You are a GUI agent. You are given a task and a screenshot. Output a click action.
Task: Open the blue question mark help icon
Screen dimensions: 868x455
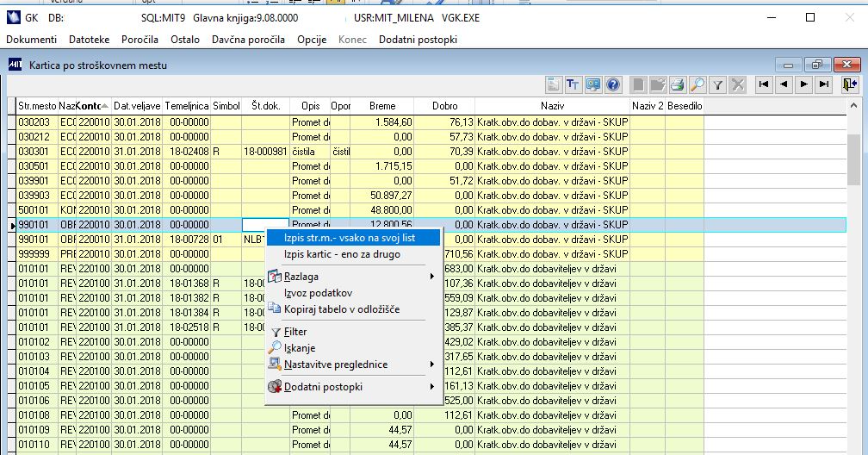613,84
